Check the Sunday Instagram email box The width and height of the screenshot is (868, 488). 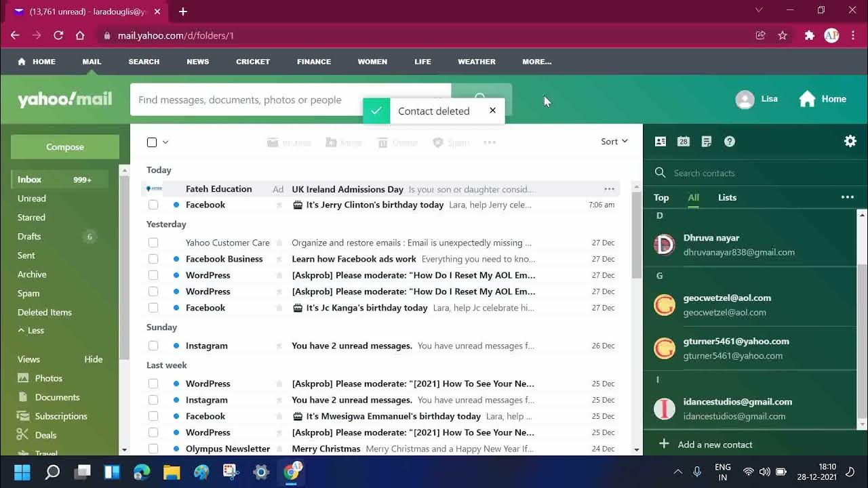(153, 346)
